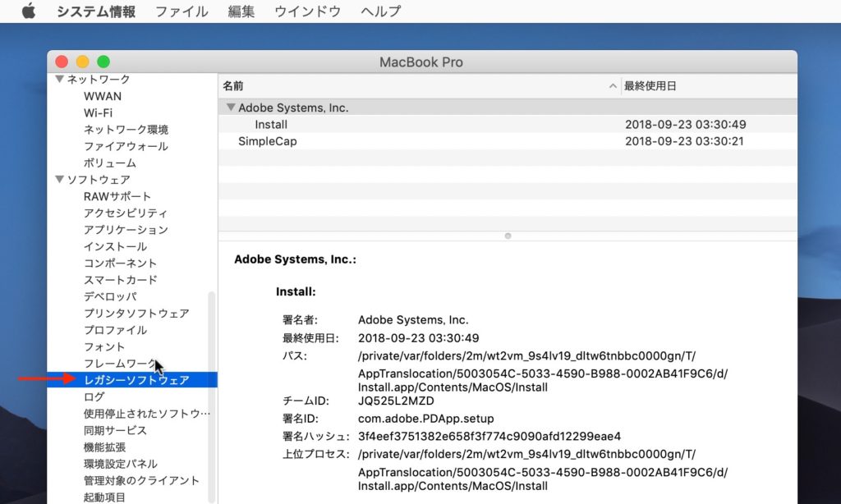Open the 編集 menu

pos(240,11)
